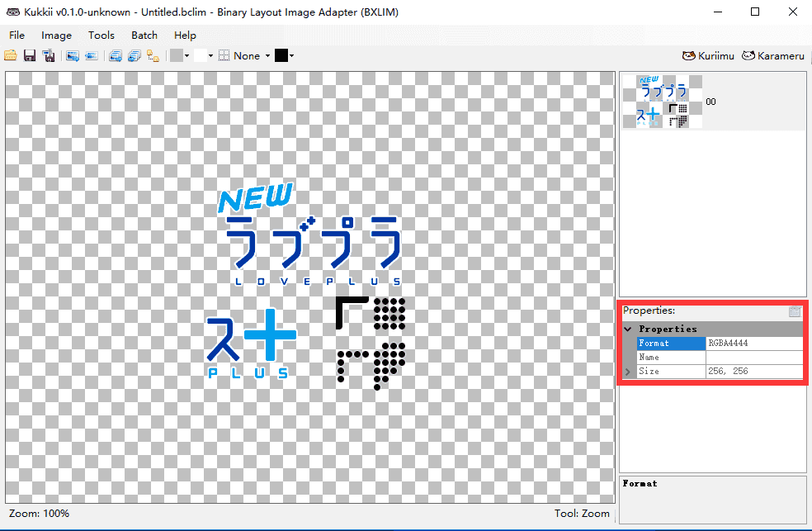Click the Zoom: 100% status text

pos(39,514)
